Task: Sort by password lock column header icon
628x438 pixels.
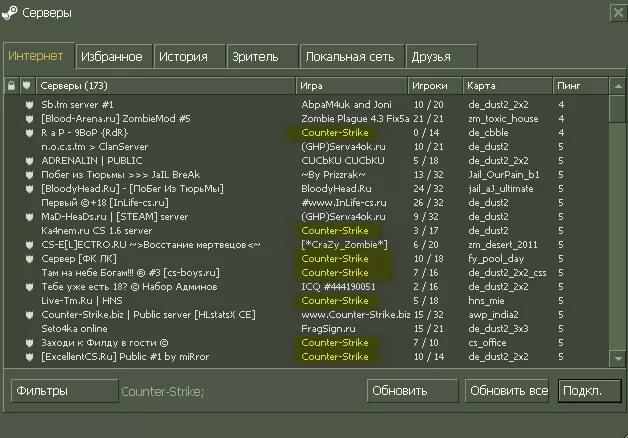Action: (12, 86)
